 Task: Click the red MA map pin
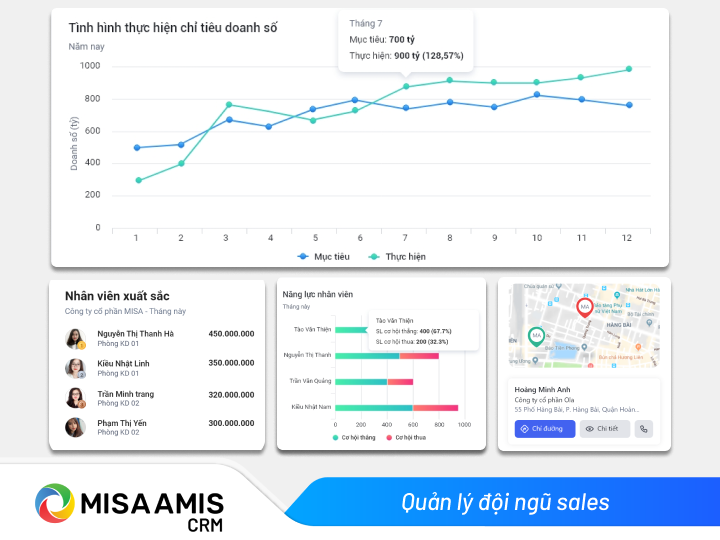pyautogui.click(x=585, y=308)
